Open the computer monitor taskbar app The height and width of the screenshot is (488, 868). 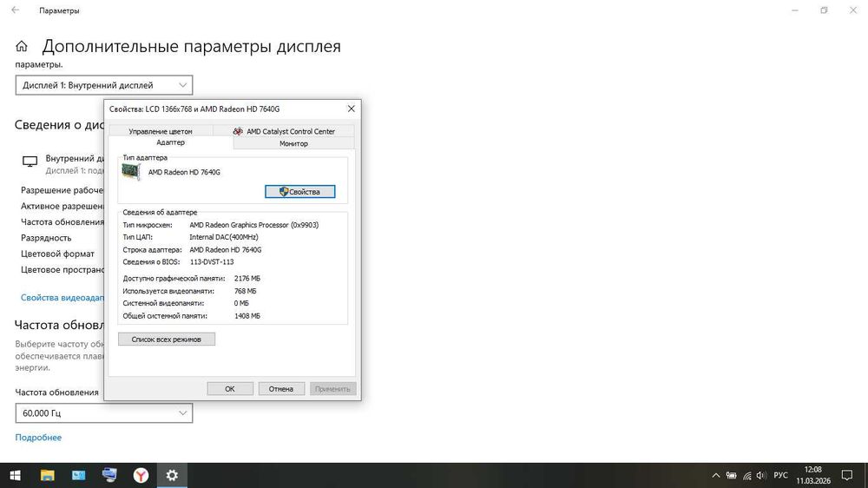109,475
